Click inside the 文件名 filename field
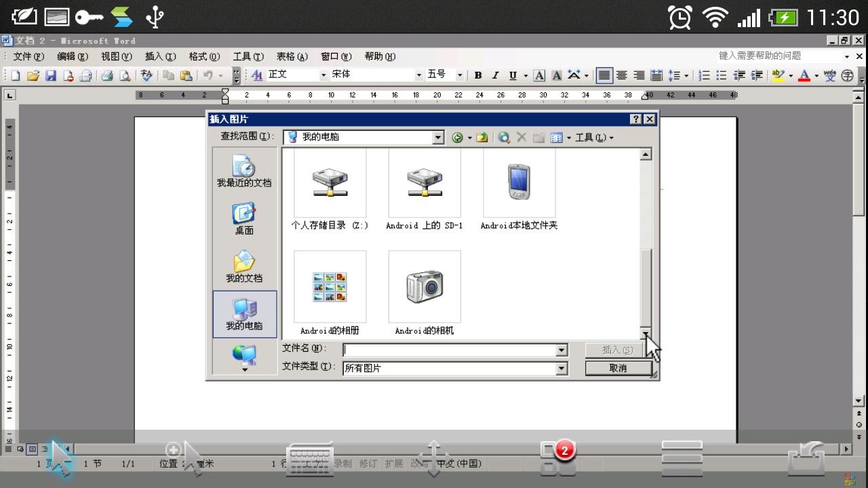This screenshot has height=488, width=868. click(x=450, y=350)
